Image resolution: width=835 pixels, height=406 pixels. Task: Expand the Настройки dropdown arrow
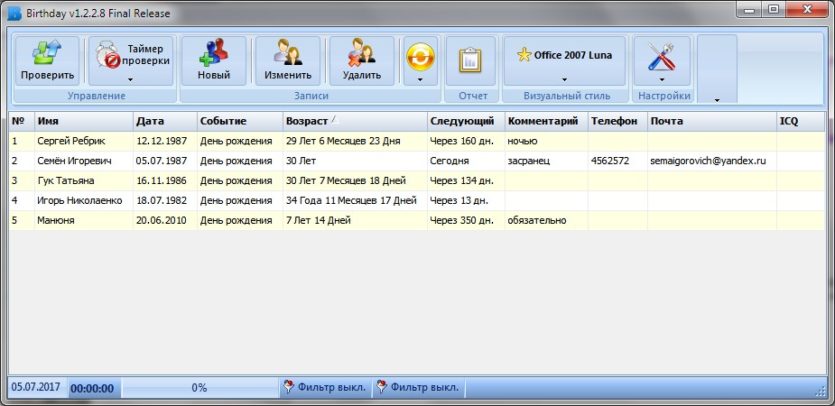click(x=662, y=80)
